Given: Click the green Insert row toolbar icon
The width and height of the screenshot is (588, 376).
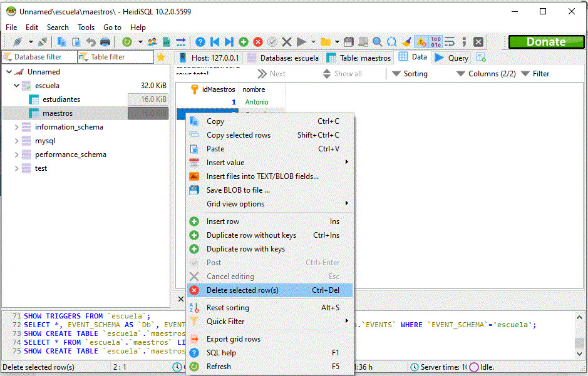Looking at the screenshot, I should click(244, 42).
